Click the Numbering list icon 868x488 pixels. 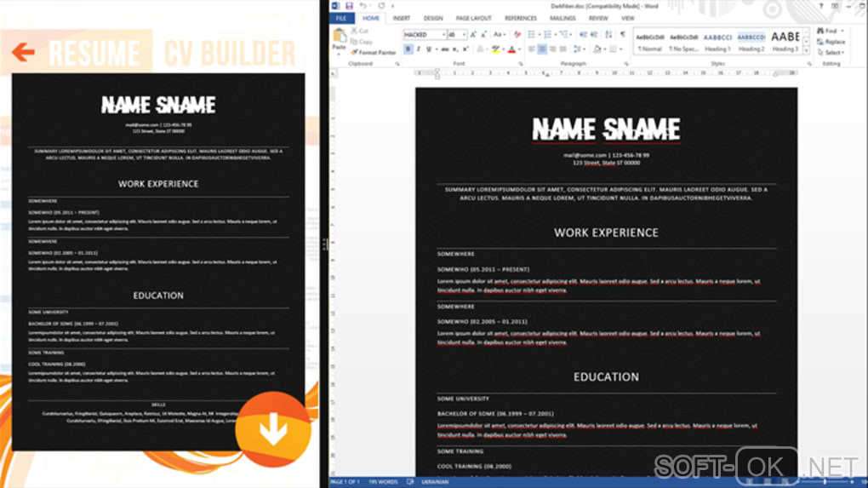coord(548,34)
